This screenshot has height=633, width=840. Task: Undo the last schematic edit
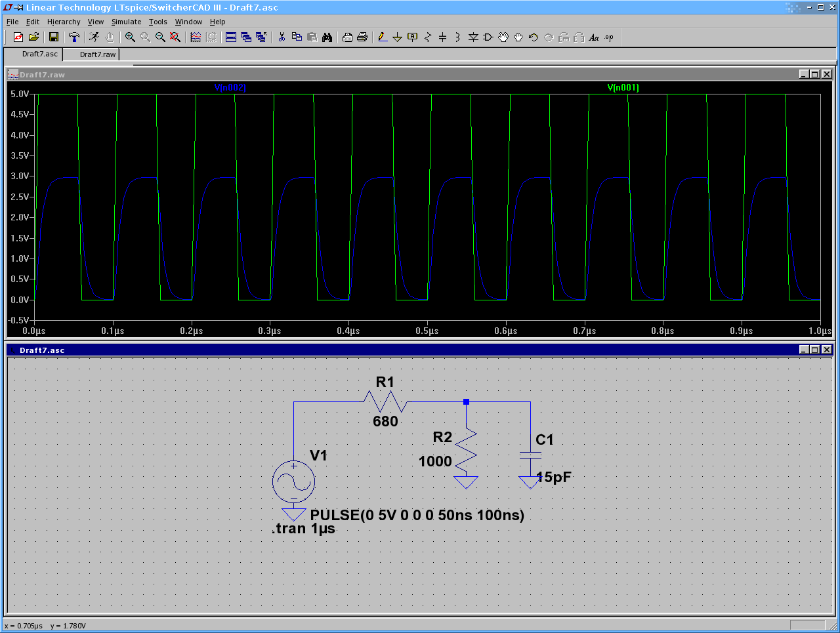(533, 37)
